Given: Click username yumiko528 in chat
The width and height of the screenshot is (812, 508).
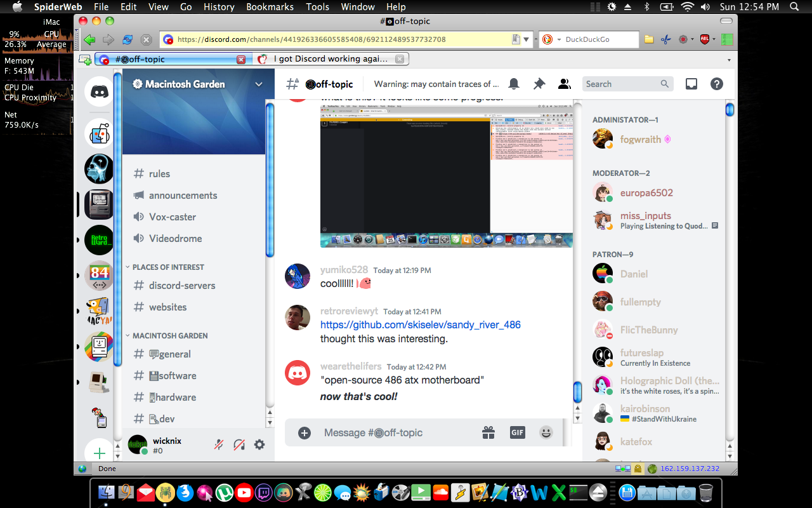Looking at the screenshot, I should [344, 270].
